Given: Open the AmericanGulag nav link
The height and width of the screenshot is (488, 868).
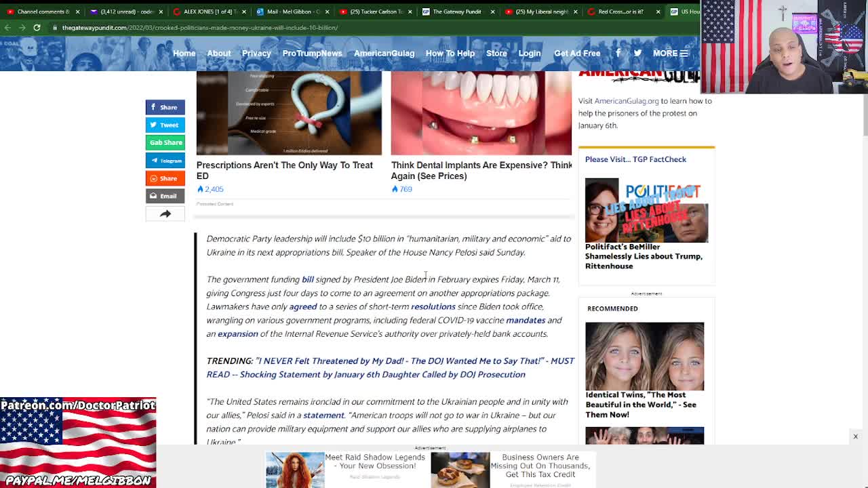Looking at the screenshot, I should tap(384, 54).
